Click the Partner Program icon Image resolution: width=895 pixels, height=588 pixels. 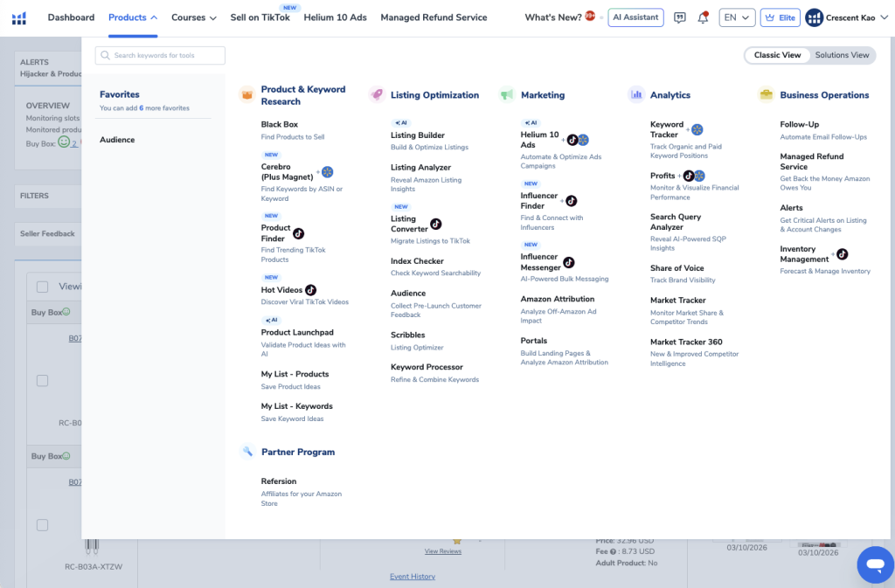pos(247,453)
